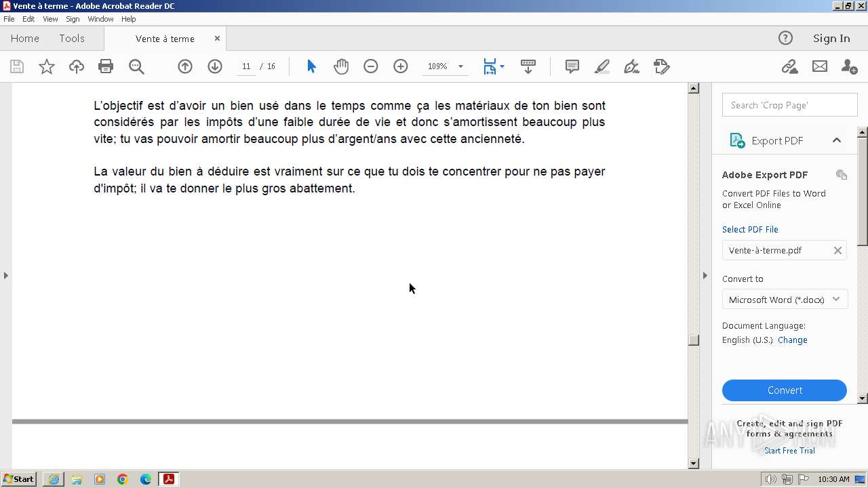Viewport: 868px width, 488px height.
Task: Switch to the Tools tab
Action: tap(72, 39)
